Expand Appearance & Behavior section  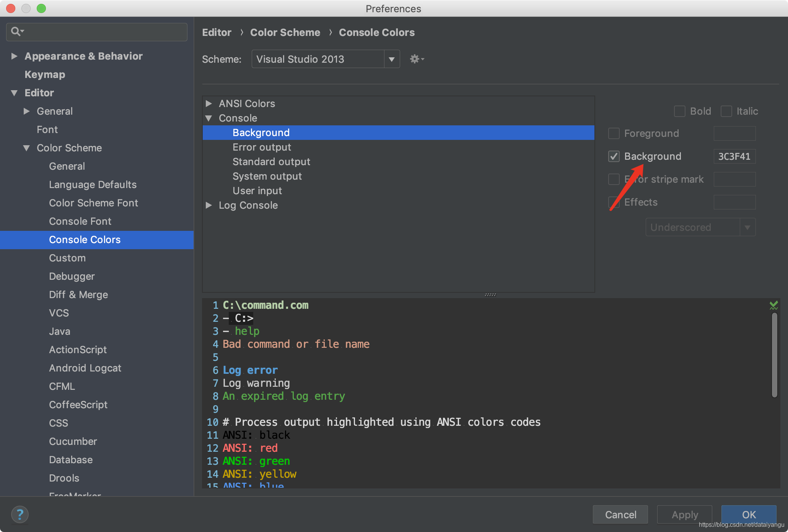pos(14,56)
